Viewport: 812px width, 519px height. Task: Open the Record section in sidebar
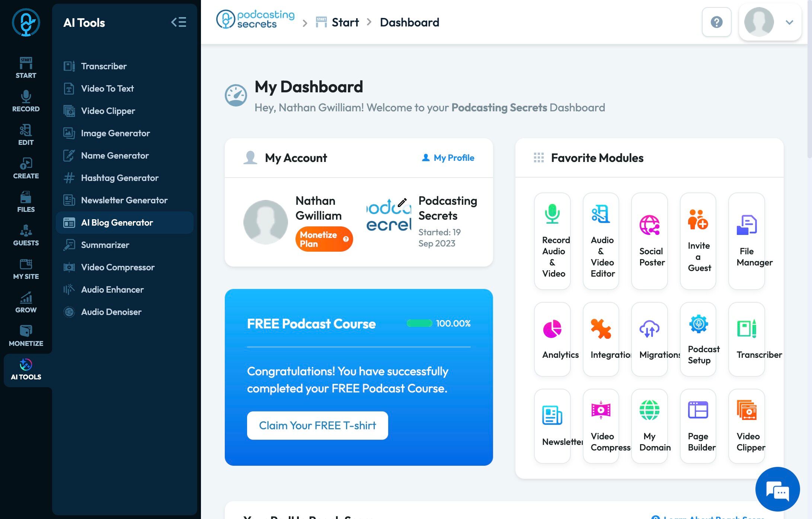[x=26, y=101]
